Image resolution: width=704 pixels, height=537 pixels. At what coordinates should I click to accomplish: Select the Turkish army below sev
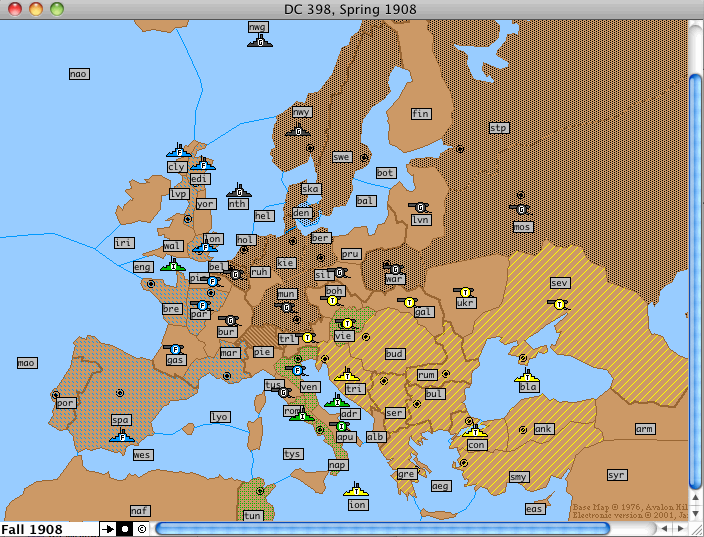[x=559, y=304]
